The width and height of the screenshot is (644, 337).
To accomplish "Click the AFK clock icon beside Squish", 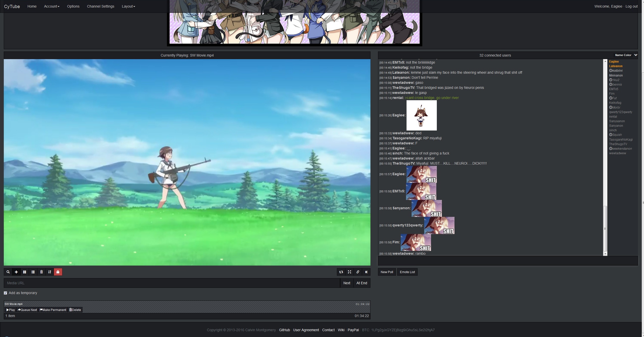I will click(x=611, y=135).
